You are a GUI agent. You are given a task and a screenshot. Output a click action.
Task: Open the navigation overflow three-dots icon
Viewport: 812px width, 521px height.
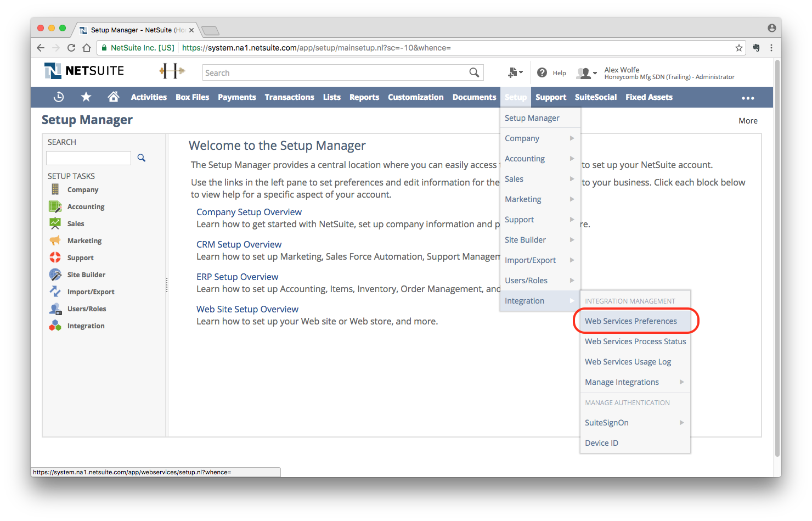[748, 98]
